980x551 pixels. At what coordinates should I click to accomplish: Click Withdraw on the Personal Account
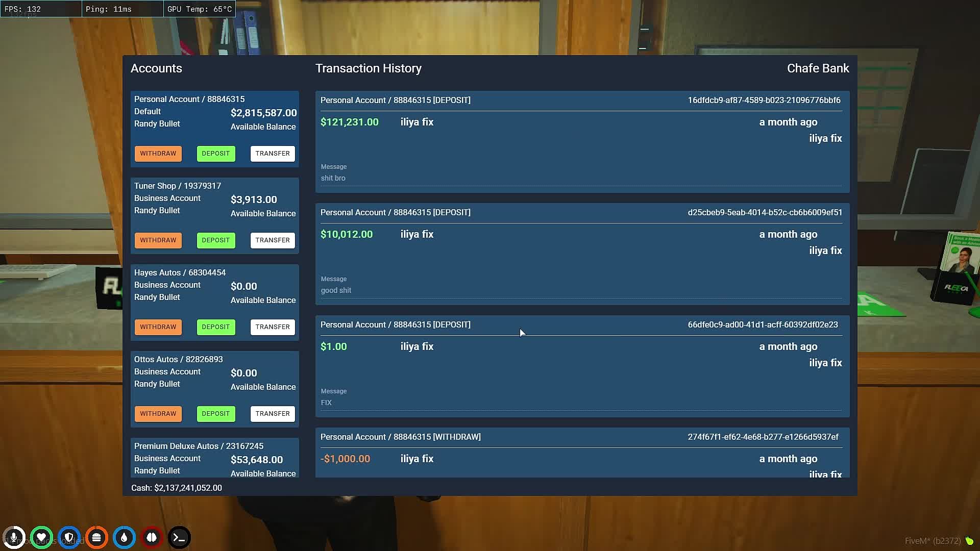[x=158, y=154]
